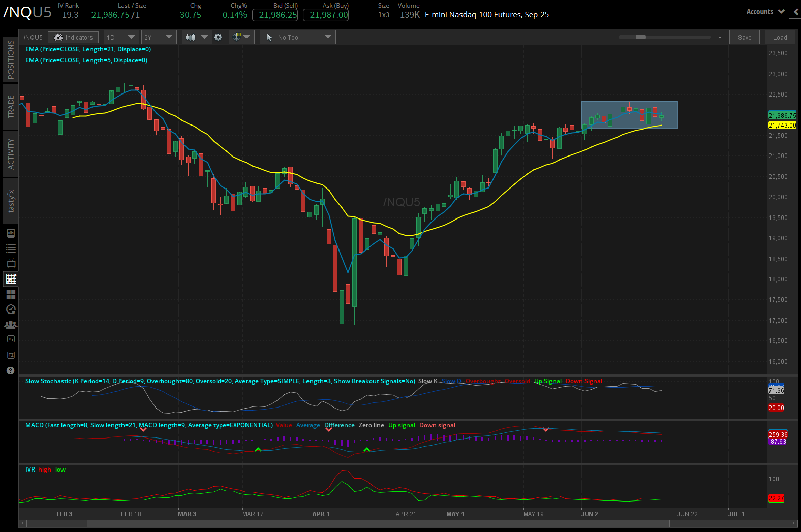This screenshot has width=801, height=532.
Task: Open the ACTIVITY side tab
Action: pos(11,154)
